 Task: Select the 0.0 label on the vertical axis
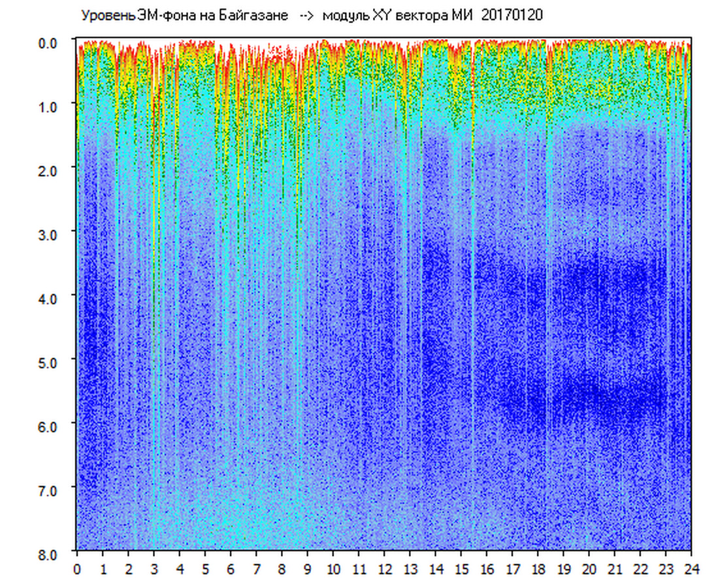click(50, 42)
